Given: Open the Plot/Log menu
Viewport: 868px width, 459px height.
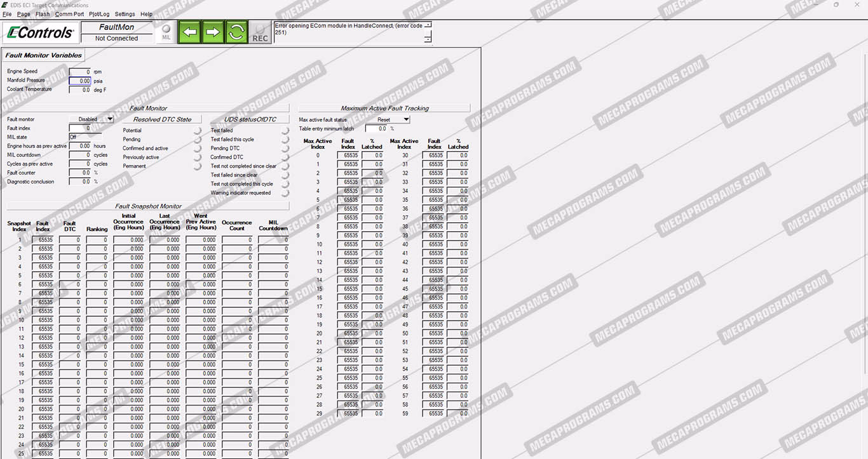Looking at the screenshot, I should [99, 14].
